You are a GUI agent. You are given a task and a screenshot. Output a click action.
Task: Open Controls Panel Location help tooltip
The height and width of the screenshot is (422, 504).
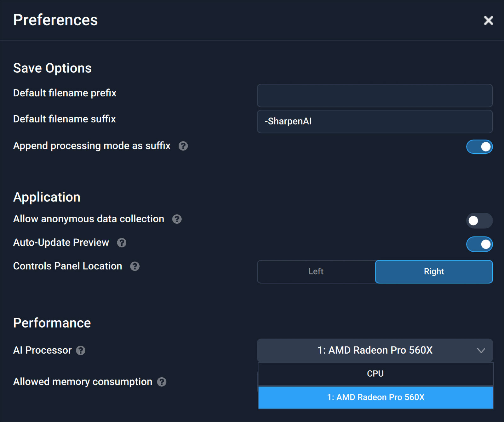point(135,266)
